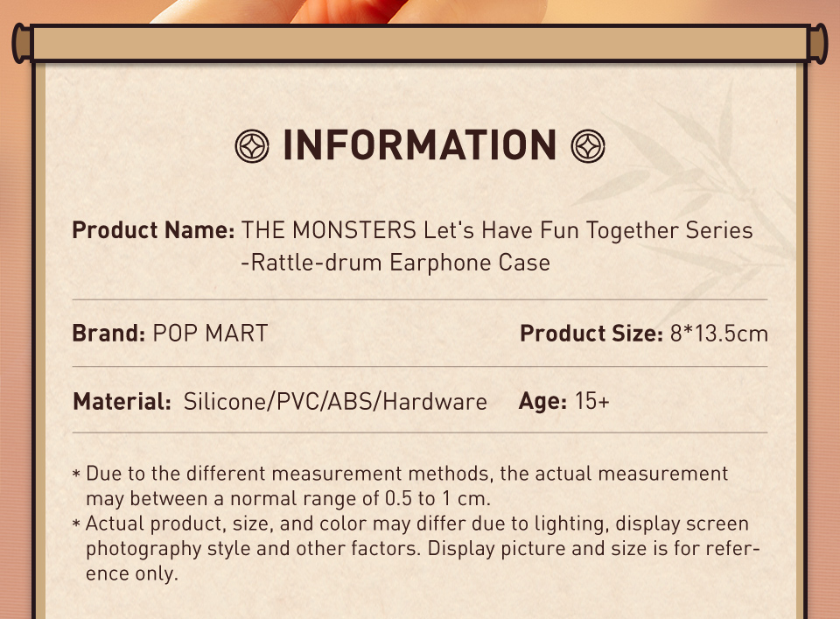Click the Age label

(542, 402)
